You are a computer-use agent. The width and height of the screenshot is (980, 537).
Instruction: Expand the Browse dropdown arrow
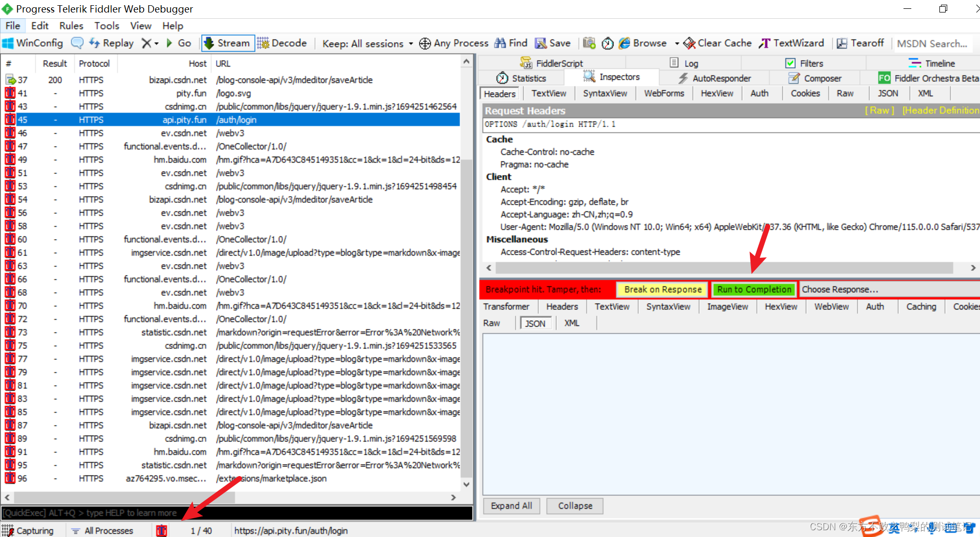click(677, 44)
